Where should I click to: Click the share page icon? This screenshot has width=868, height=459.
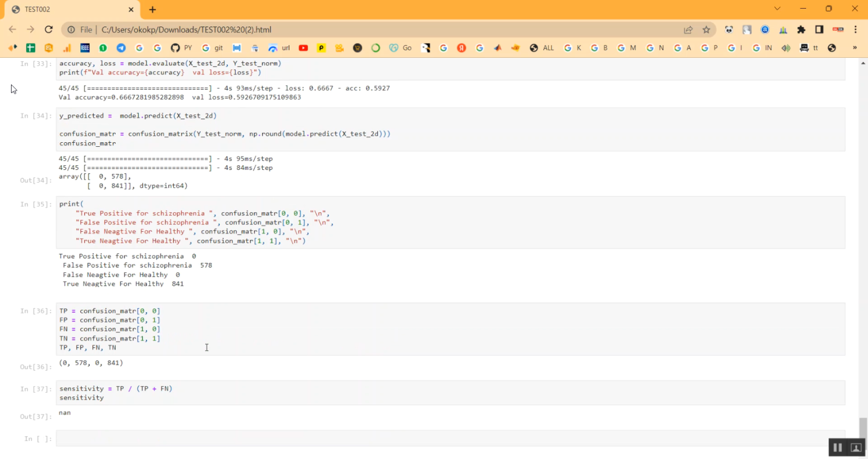pyautogui.click(x=688, y=29)
